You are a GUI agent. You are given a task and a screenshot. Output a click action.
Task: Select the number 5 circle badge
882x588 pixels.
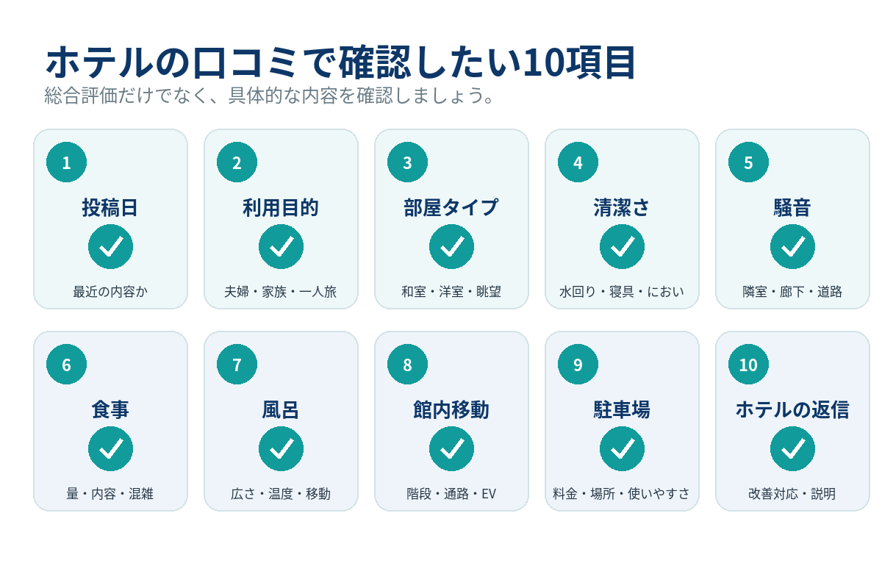pyautogui.click(x=748, y=162)
